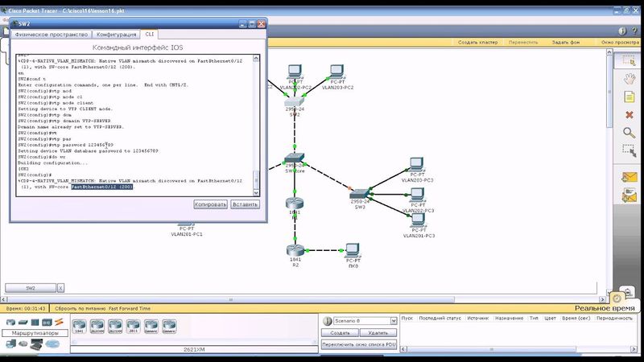Select the Resize Shape tool
Image resolution: width=644 pixels, height=362 pixels.
(629, 150)
